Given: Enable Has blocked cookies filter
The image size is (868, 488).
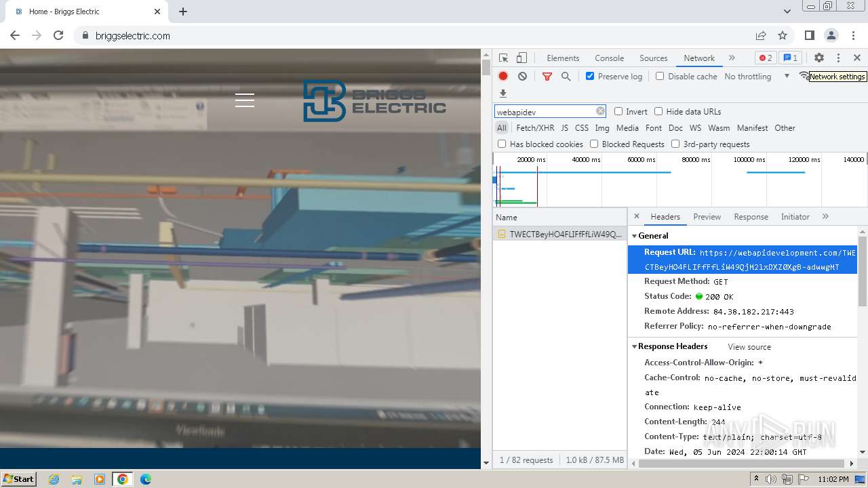Looking at the screenshot, I should 502,144.
